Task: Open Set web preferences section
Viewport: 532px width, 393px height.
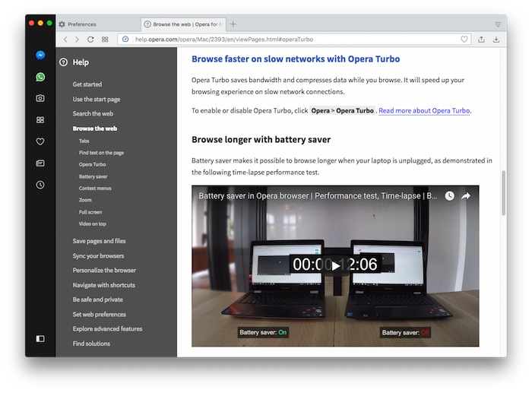Action: 99,315
